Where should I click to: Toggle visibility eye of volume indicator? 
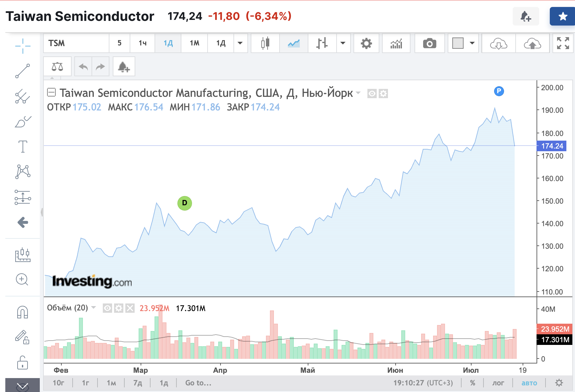click(x=107, y=308)
